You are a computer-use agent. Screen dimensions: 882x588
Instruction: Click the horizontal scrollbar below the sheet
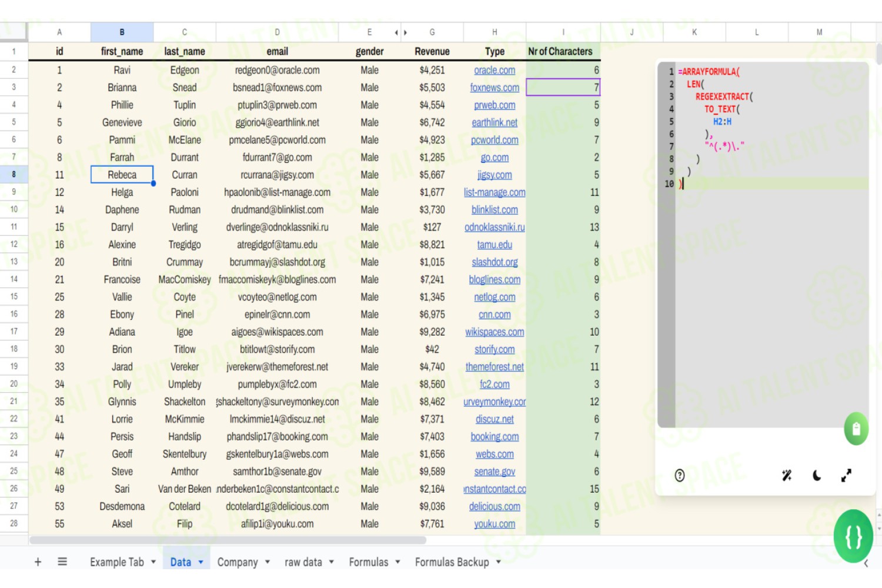228,540
